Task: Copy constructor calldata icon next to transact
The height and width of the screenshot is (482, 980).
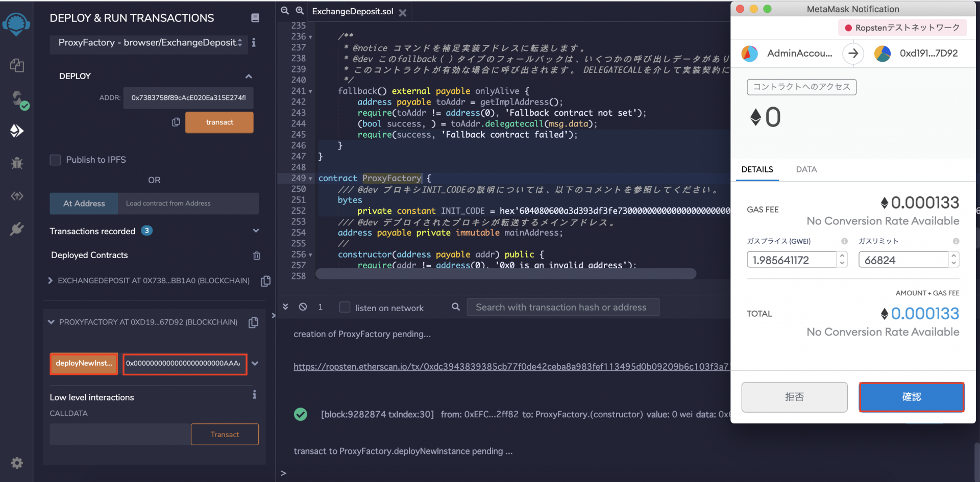Action: click(176, 122)
